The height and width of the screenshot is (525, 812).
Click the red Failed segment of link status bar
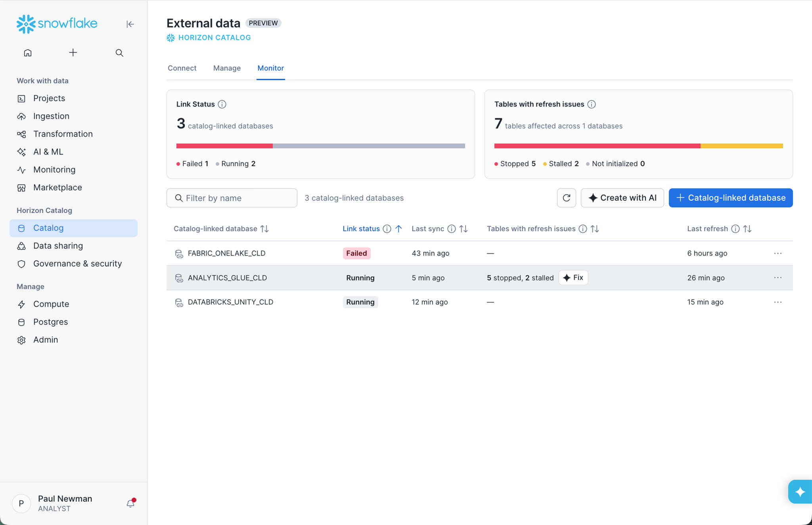[224, 146]
